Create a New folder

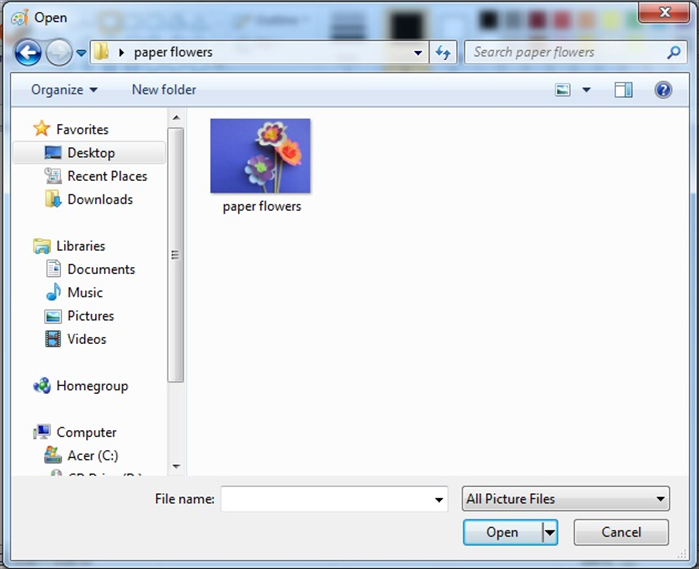click(164, 90)
